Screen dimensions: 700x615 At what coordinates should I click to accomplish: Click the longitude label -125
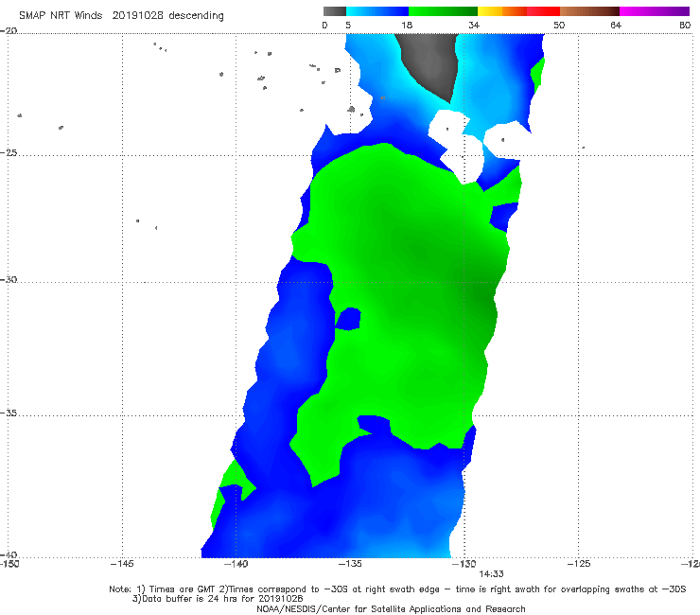pyautogui.click(x=579, y=564)
